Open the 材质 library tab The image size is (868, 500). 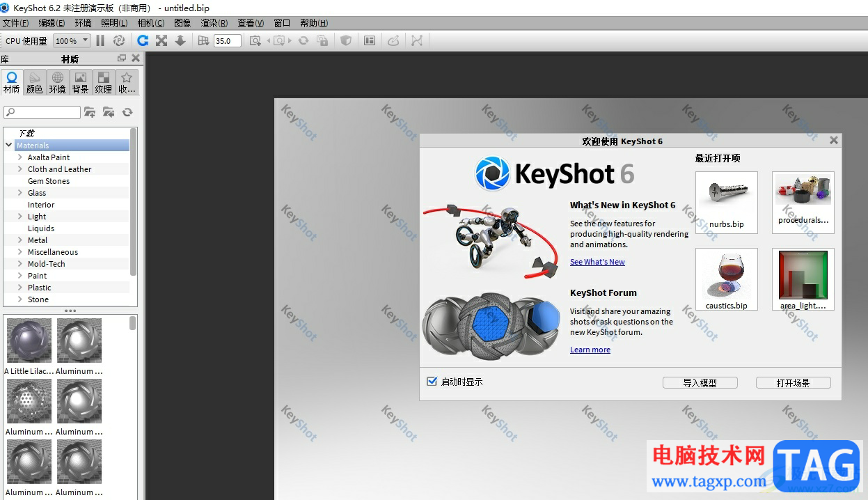pos(12,82)
